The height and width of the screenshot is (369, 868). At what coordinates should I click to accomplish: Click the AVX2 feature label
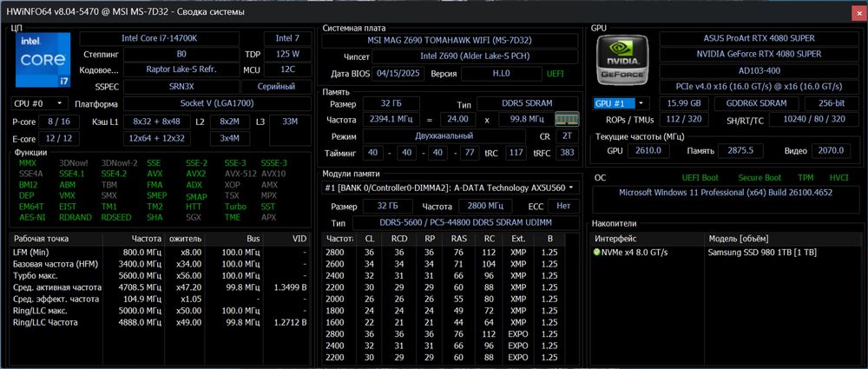tap(196, 174)
